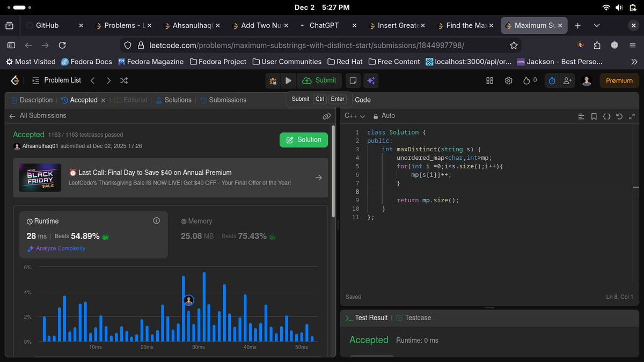Open the browser extensions puzzle icon
This screenshot has width=644, height=362.
[597, 46]
